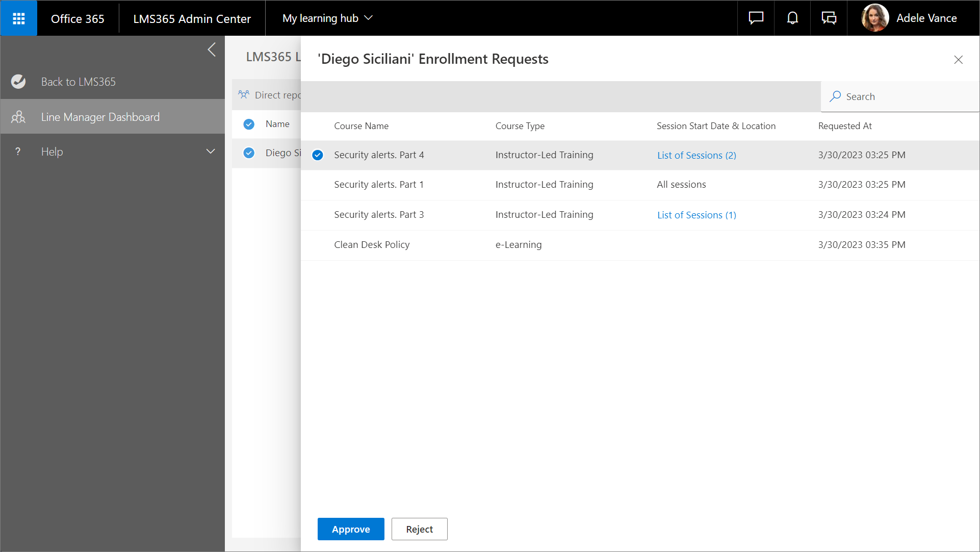Viewport: 980px width, 552px height.
Task: Click the Reject button
Action: [x=419, y=529]
